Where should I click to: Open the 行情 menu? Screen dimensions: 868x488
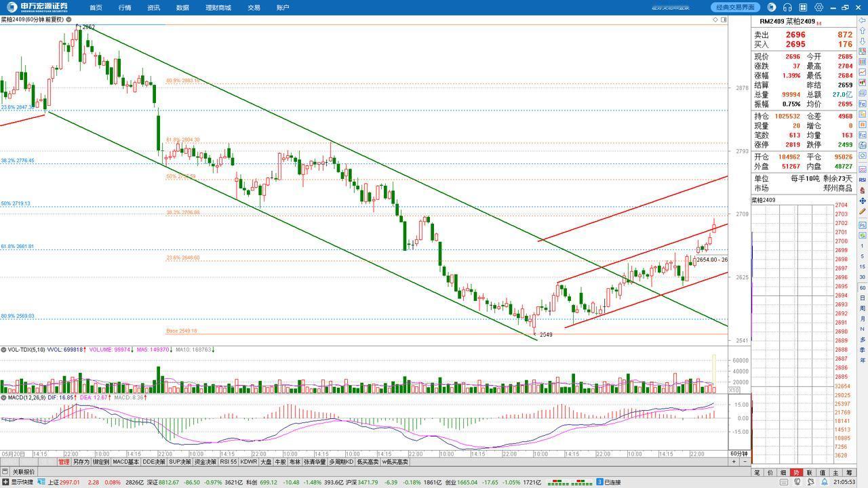coord(125,7)
